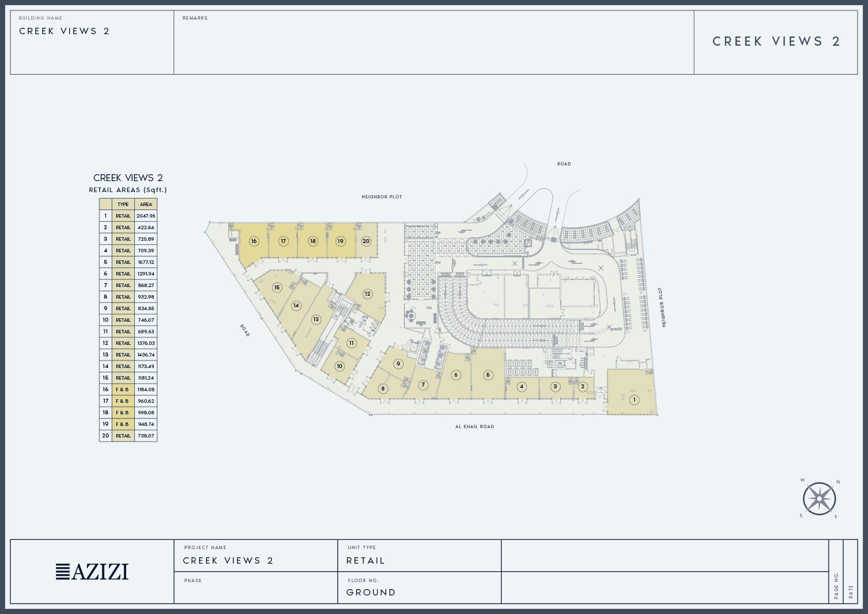Screen dimensions: 868x614
Task: Click unit 12 circle marker on the plan
Action: pos(367,294)
